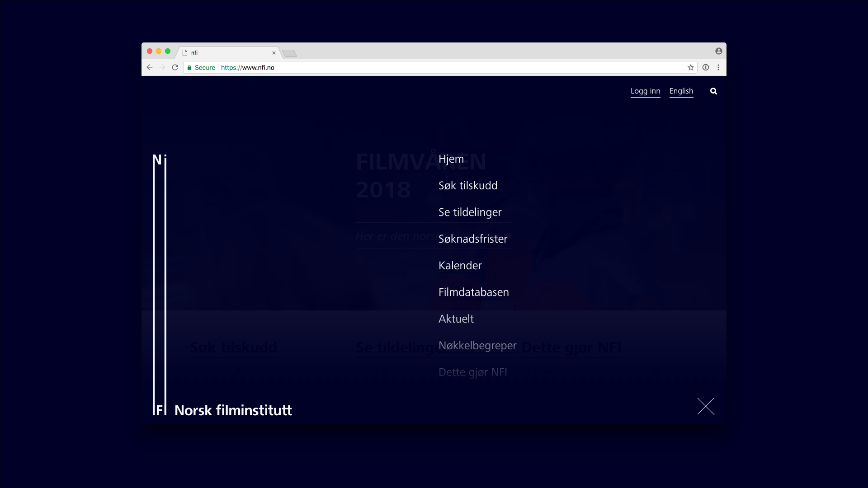868x488 pixels.
Task: Open the Logg inn link
Action: pos(645,91)
